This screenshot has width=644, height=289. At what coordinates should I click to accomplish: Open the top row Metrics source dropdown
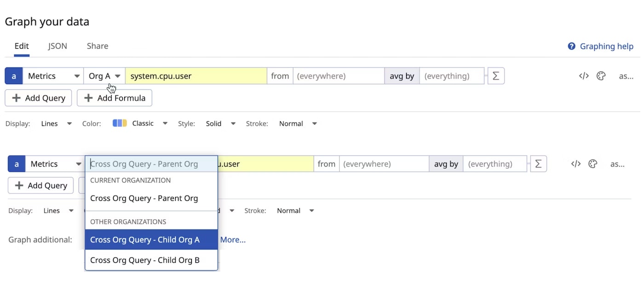[x=53, y=76]
